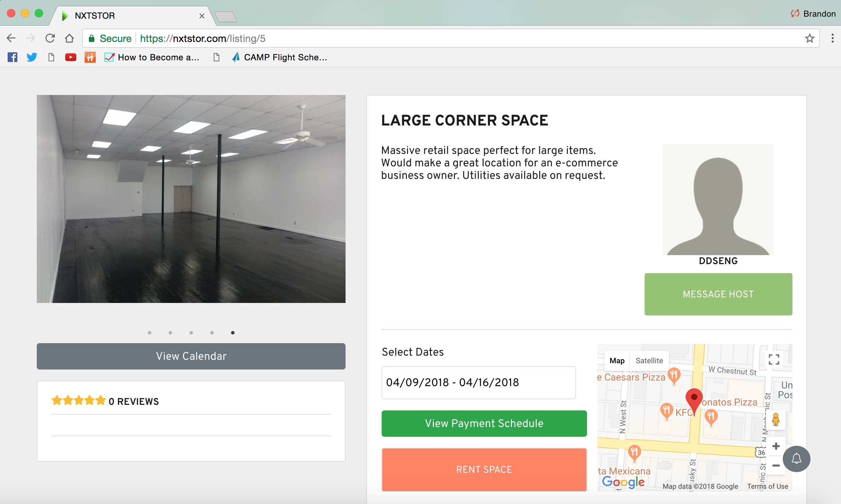Bookmark this page with the star icon
Image resolution: width=841 pixels, height=504 pixels.
coord(810,38)
